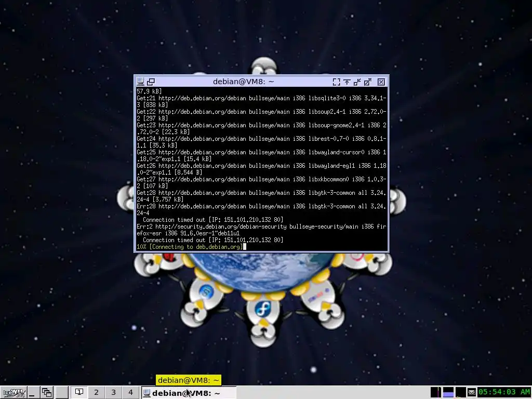The height and width of the screenshot is (399, 532).
Task: Select the debian@VM8 taskbar window button
Action: [x=188, y=393]
